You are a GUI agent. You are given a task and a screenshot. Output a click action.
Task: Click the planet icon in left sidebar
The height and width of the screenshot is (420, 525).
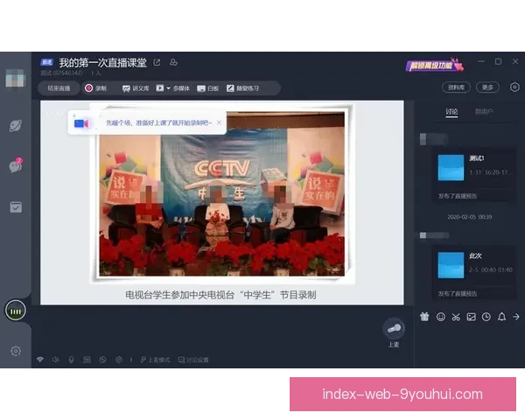click(x=16, y=126)
